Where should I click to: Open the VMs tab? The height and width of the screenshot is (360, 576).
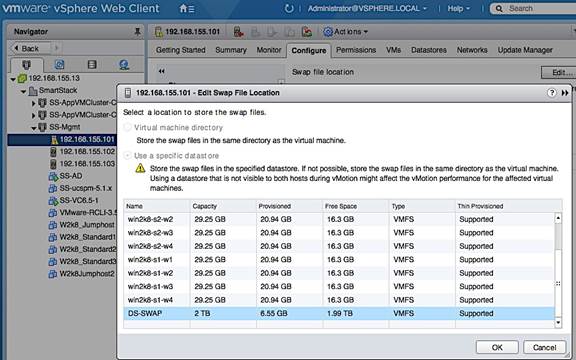click(393, 50)
